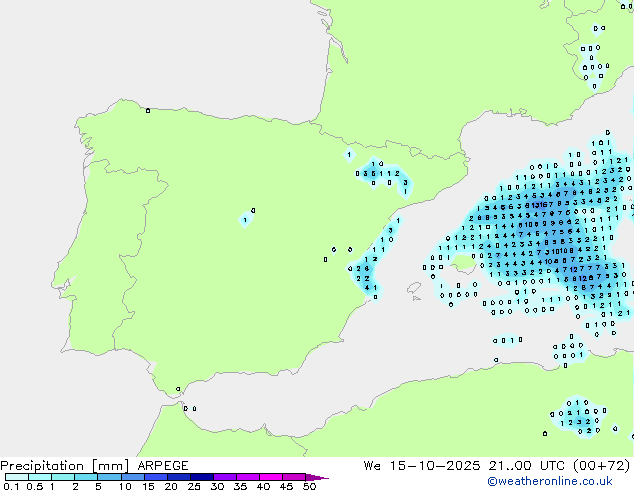
Task: Pick the 10–15 mm blue legend swatch
Action: coord(132,477)
